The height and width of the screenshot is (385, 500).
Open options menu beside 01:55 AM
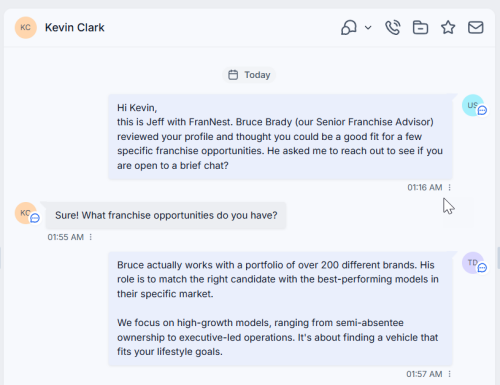91,237
